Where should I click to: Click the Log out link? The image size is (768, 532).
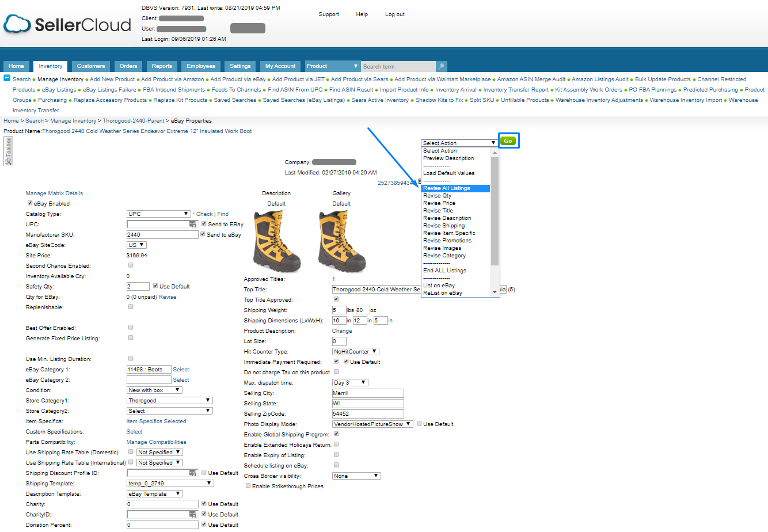[x=395, y=14]
